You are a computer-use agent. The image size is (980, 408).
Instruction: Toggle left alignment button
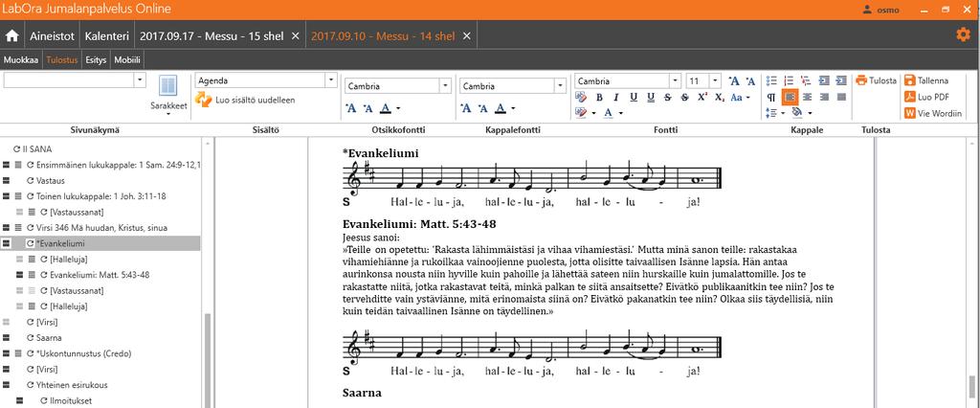click(x=790, y=97)
